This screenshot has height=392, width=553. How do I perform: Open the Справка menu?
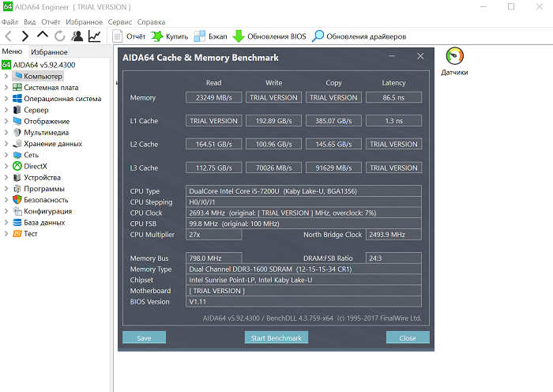click(151, 22)
